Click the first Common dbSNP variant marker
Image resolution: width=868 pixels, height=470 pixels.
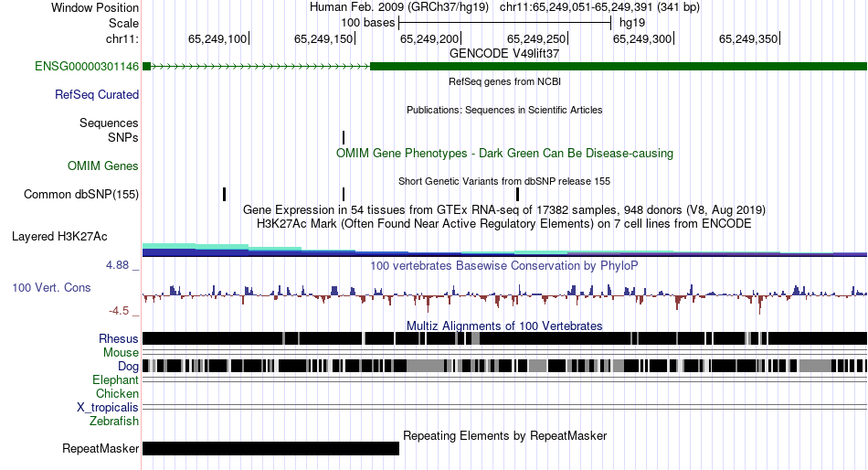coord(224,195)
